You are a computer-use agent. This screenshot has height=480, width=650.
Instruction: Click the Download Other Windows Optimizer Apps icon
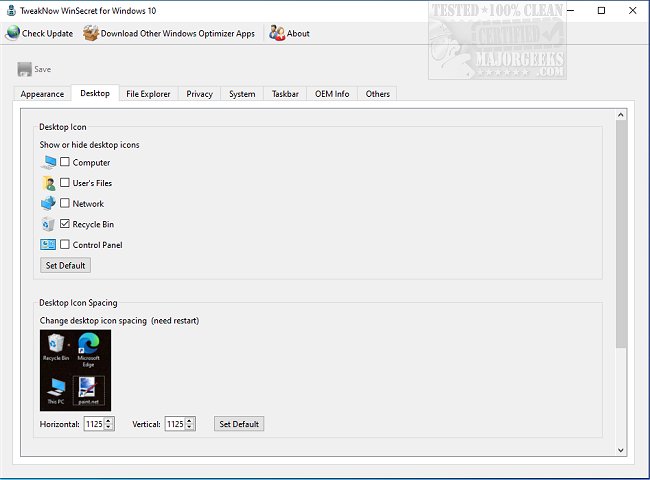[x=91, y=33]
